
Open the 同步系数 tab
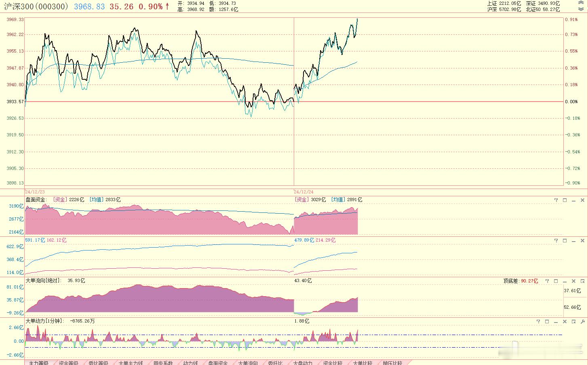(163, 363)
